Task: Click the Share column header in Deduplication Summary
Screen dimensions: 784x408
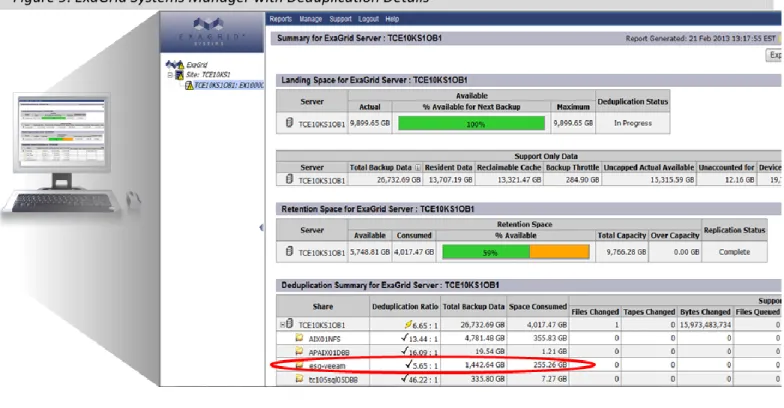Action: [323, 306]
